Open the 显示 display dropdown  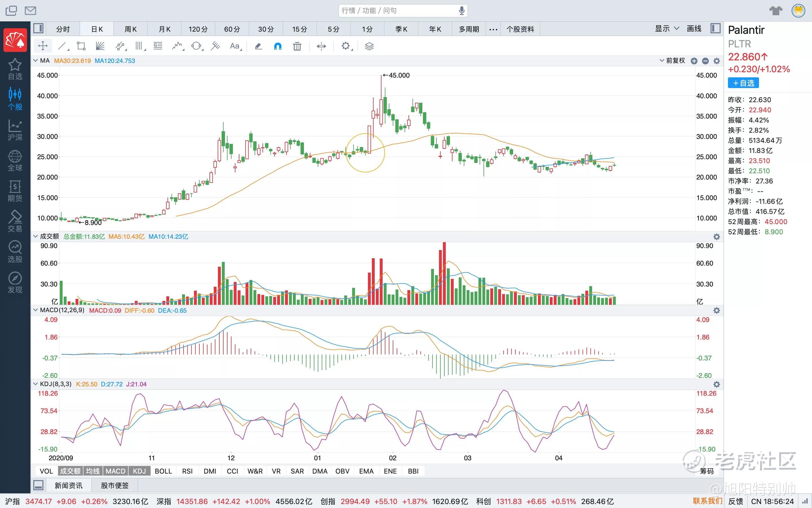click(x=667, y=29)
